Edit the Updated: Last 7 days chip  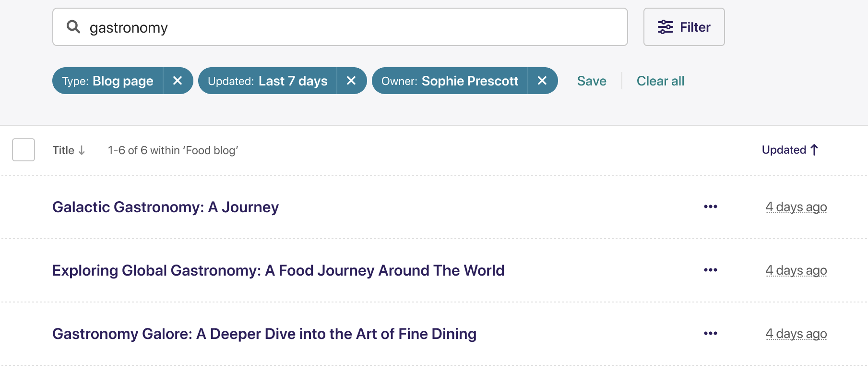(268, 81)
